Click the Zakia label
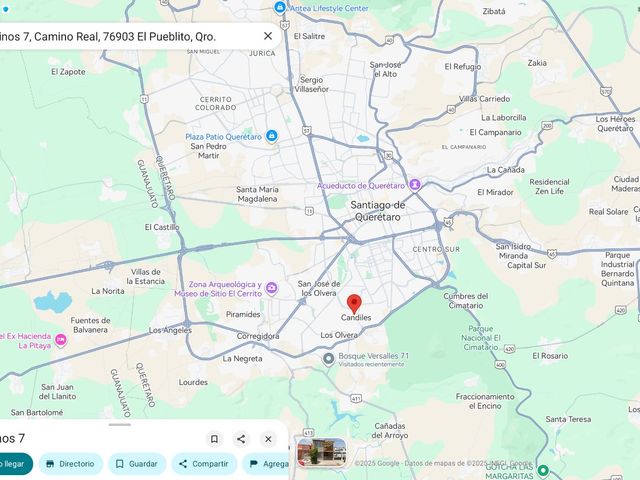640x480 pixels. (x=537, y=63)
